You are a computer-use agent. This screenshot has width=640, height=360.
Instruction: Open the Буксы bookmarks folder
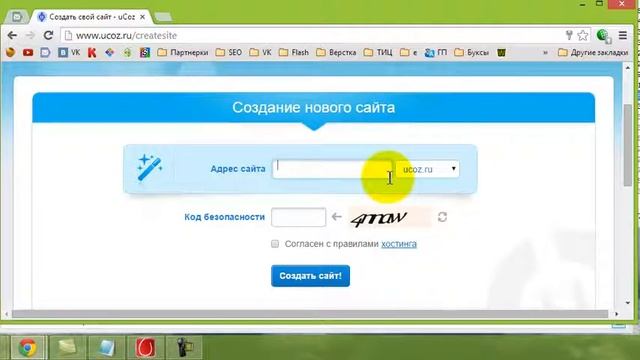tap(471, 52)
